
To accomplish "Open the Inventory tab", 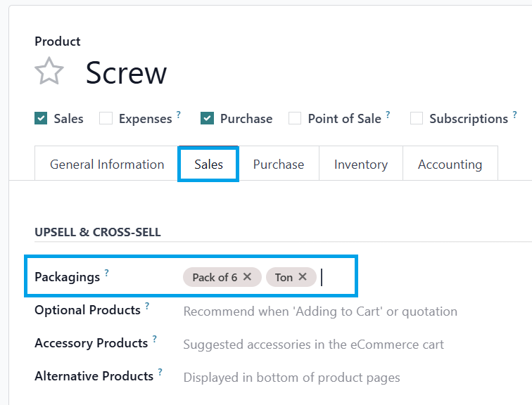I will point(361,165).
